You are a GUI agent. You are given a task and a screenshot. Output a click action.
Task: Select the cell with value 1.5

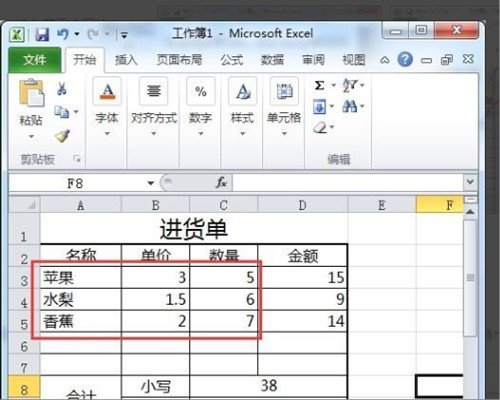pos(156,299)
